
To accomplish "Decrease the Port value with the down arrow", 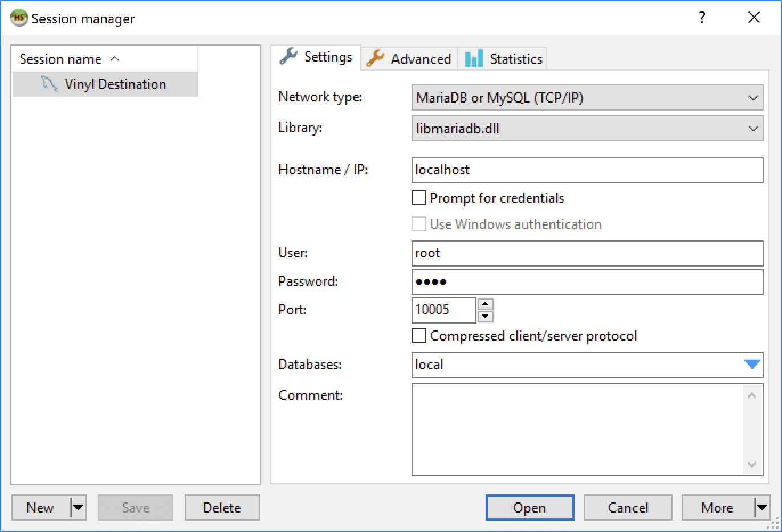I will [485, 316].
